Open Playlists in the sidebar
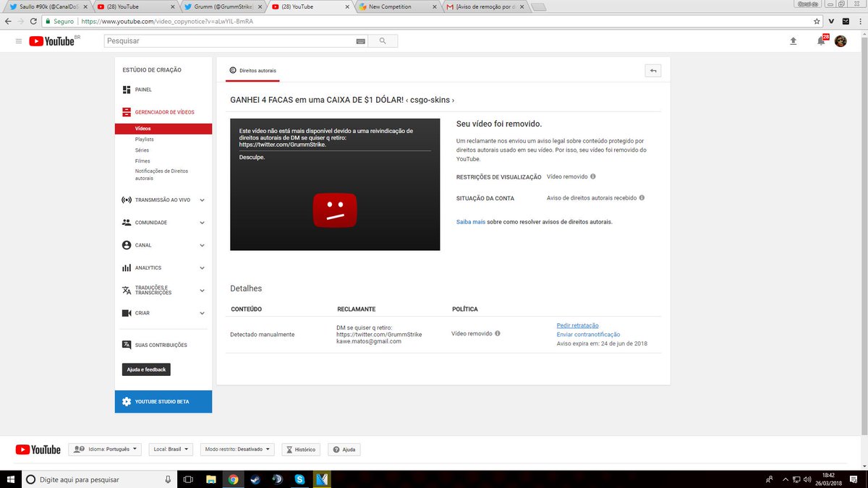868x488 pixels. tap(144, 139)
